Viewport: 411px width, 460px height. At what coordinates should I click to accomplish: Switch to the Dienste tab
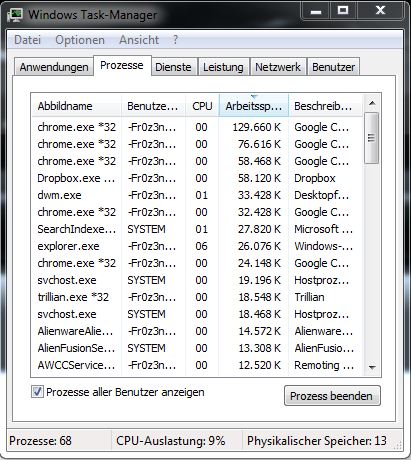(173, 67)
